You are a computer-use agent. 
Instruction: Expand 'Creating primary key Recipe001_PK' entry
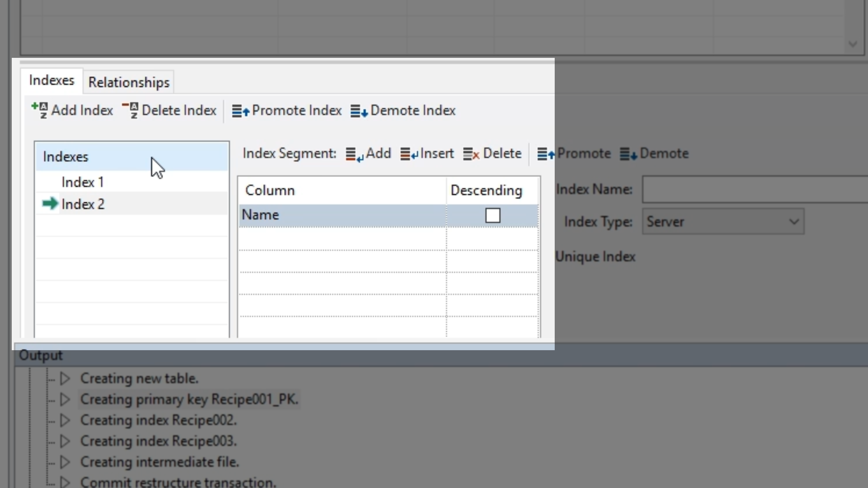tap(65, 399)
